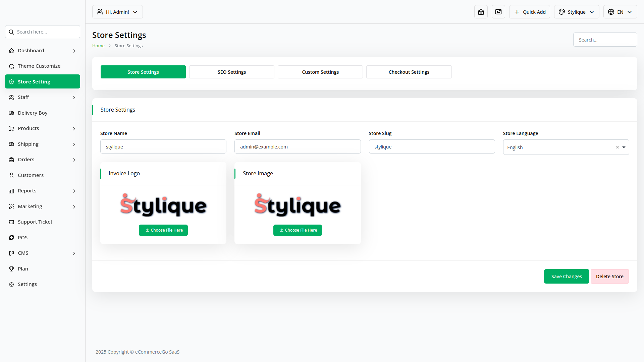Click the Store Email input field
This screenshot has height=362, width=644.
(x=297, y=146)
